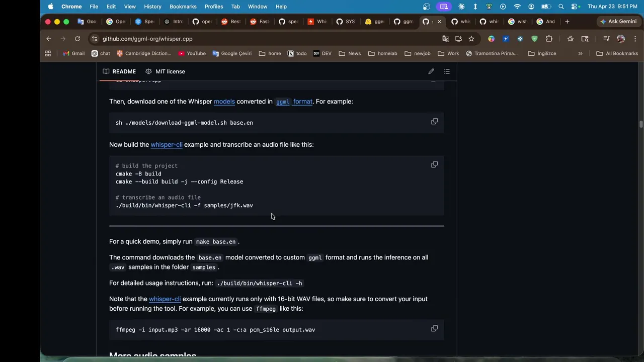This screenshot has width=644, height=362.
Task: Open the README outline list icon
Action: (x=447, y=71)
